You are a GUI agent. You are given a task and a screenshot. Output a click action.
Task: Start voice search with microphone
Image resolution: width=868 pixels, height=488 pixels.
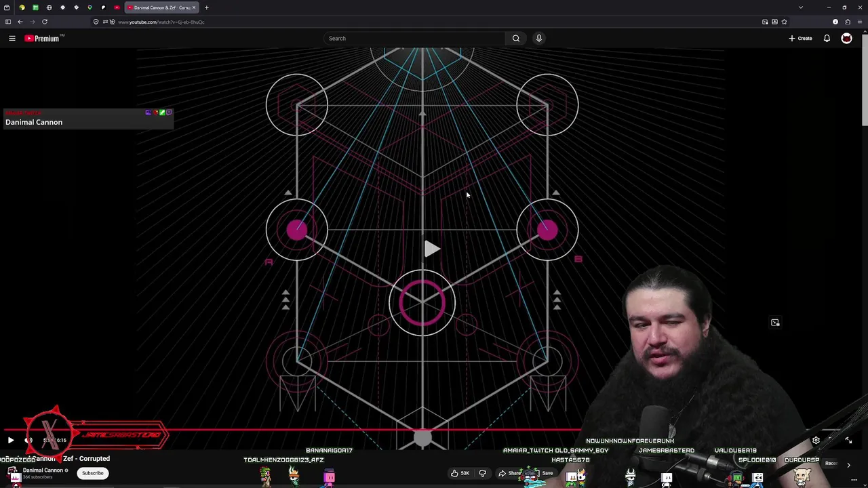coord(539,39)
